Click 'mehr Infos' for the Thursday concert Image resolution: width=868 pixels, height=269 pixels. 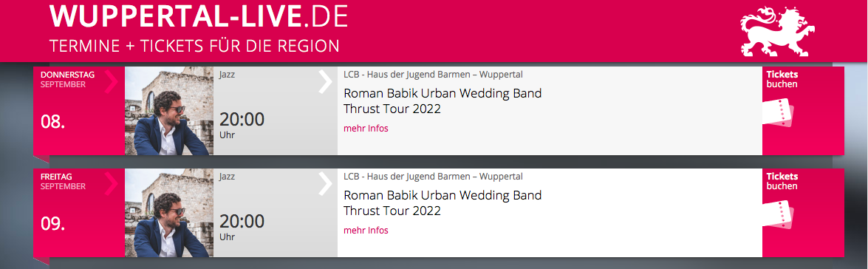coord(366,129)
